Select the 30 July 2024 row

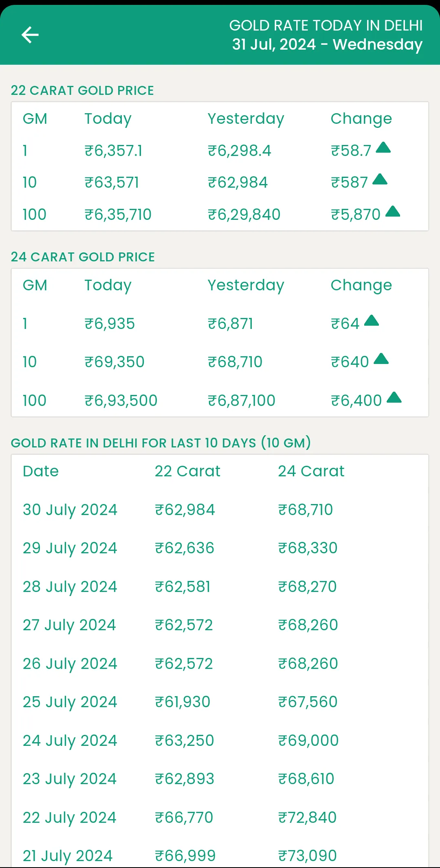[x=220, y=510]
